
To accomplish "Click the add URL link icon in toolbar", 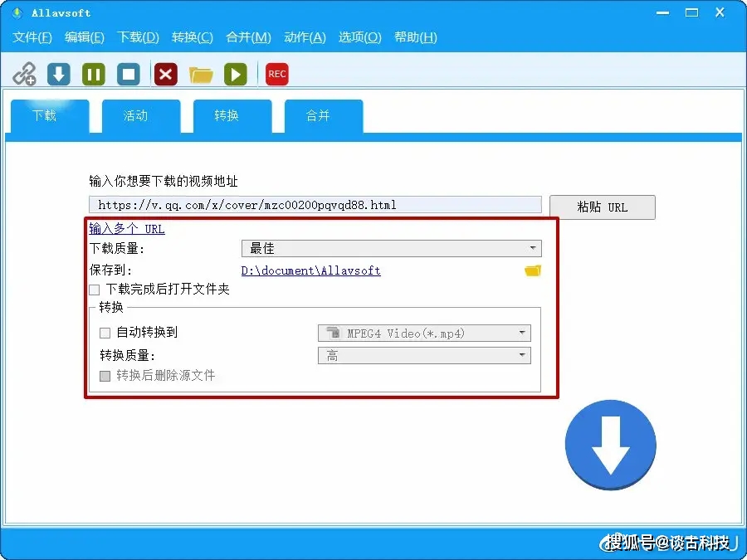I will [x=24, y=73].
